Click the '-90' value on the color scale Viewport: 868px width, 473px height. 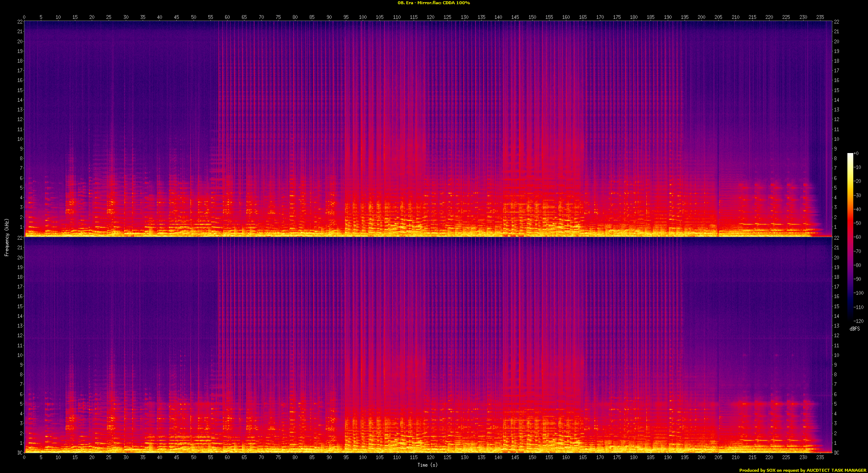point(858,279)
